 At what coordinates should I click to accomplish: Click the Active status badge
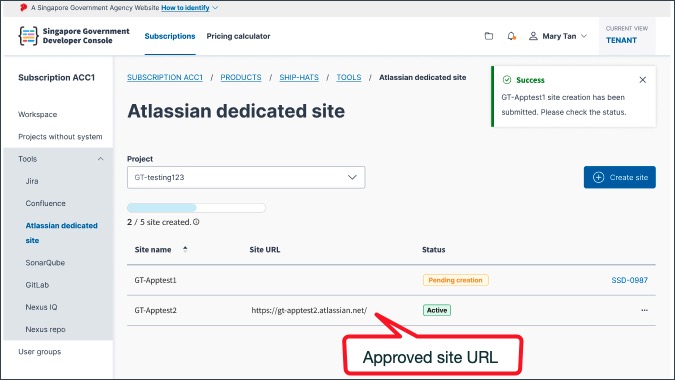point(437,310)
